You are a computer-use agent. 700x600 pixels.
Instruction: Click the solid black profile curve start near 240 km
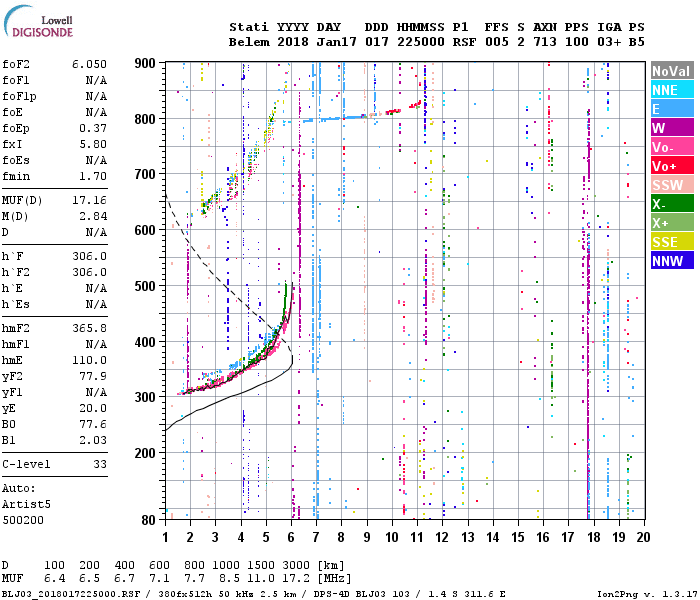168,429
